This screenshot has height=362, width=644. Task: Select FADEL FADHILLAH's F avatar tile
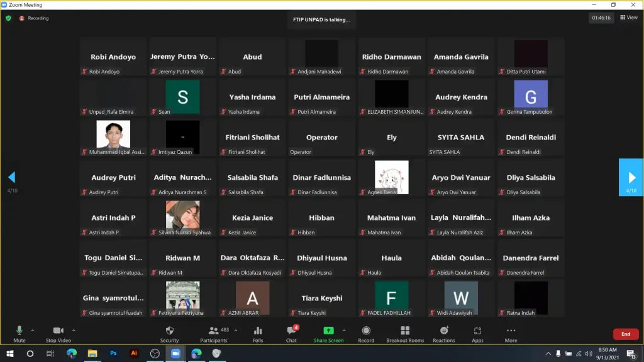pos(391,299)
